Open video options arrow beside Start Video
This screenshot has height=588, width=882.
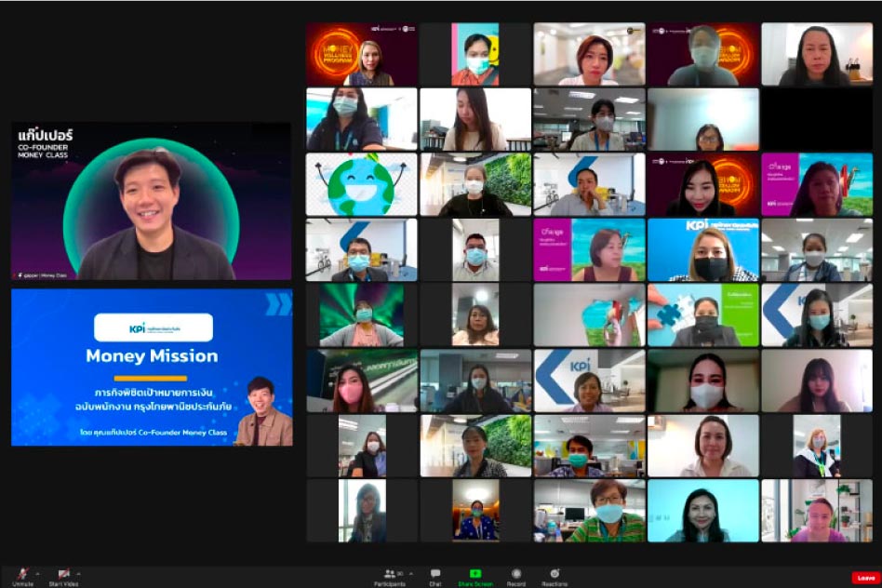click(78, 572)
